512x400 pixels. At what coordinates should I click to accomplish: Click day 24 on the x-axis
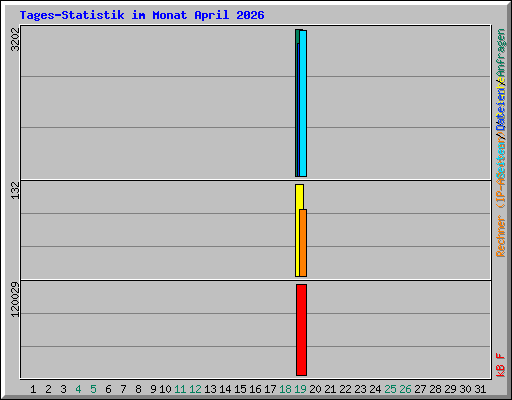point(375,389)
